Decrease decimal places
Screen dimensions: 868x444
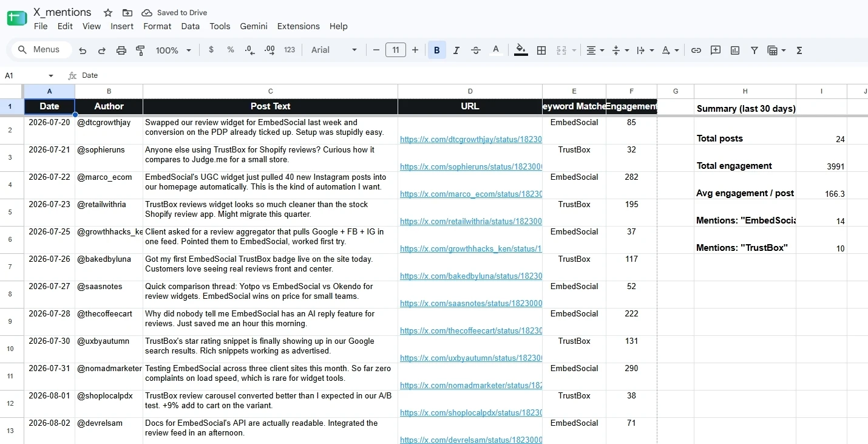pos(249,50)
